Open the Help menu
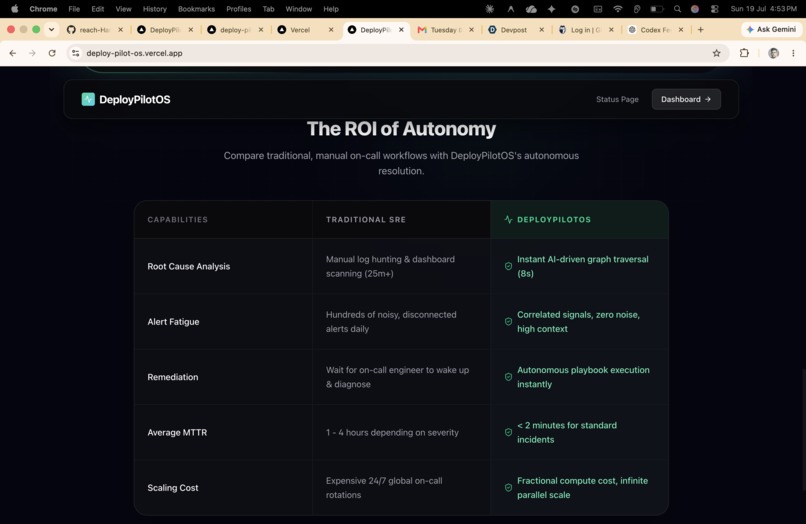This screenshot has height=524, width=806. pyautogui.click(x=331, y=9)
